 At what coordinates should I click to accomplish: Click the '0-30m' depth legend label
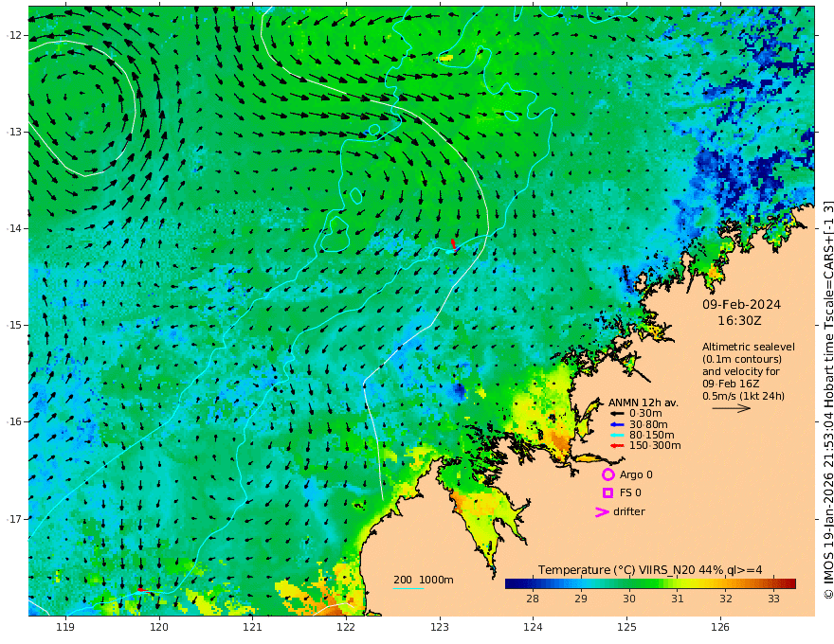[645, 414]
